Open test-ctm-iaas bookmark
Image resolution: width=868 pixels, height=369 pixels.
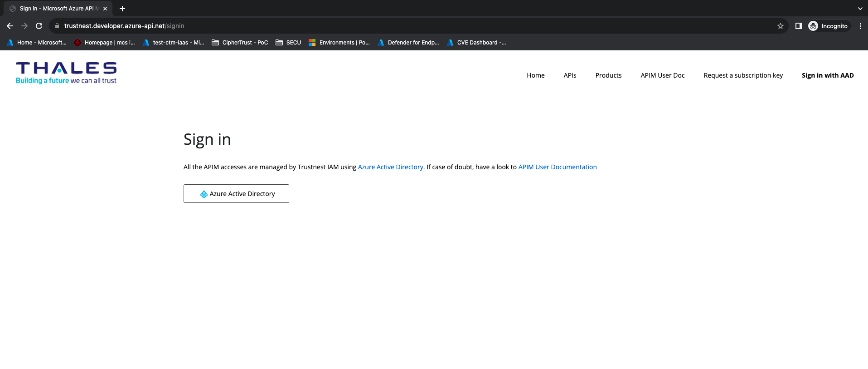(174, 43)
